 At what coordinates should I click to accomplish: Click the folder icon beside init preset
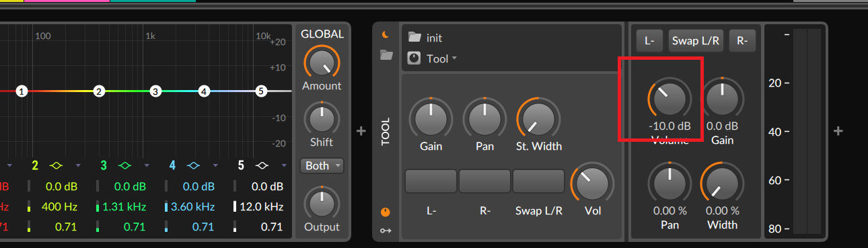click(414, 38)
